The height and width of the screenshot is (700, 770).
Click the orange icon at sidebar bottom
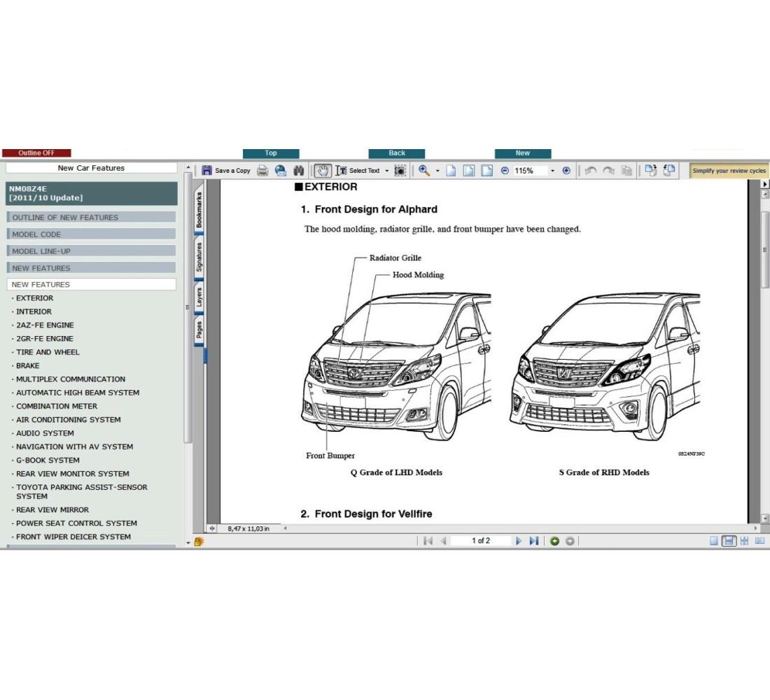coord(199,542)
